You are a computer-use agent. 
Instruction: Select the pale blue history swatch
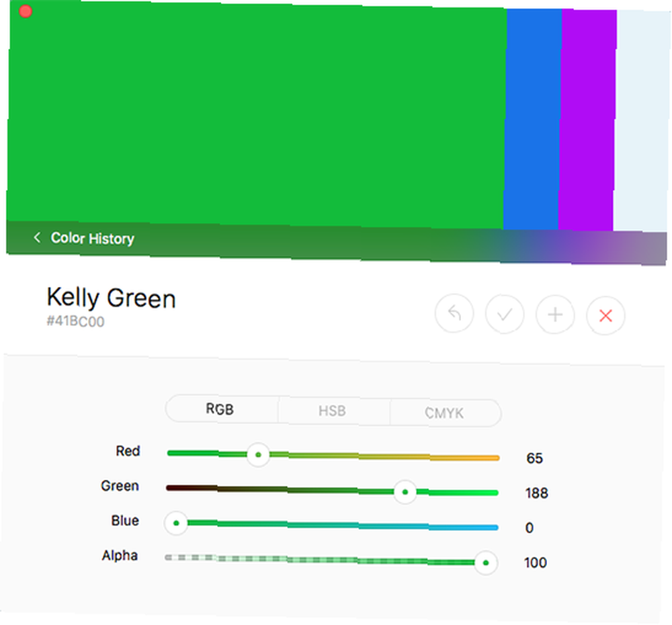pos(642,121)
